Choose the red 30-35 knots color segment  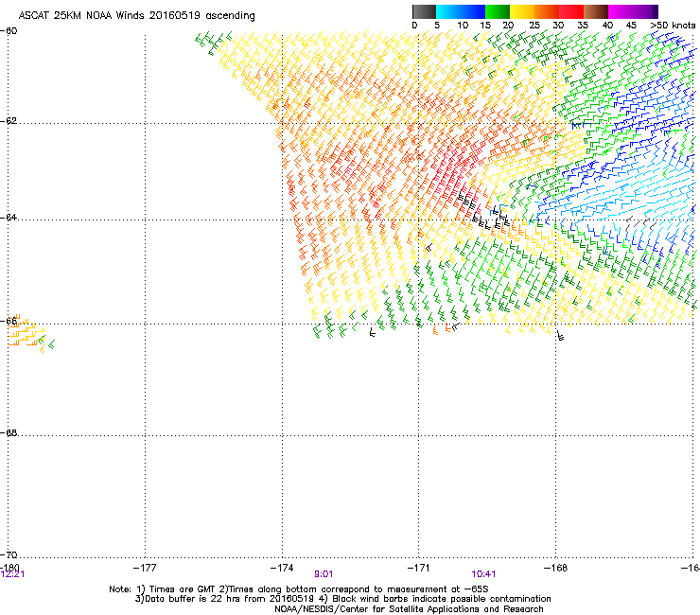571,11
